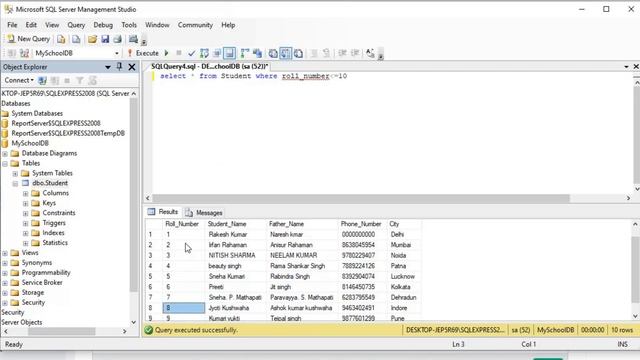Select Results to Grid mode
The image size is (640, 360).
[x=285, y=53]
